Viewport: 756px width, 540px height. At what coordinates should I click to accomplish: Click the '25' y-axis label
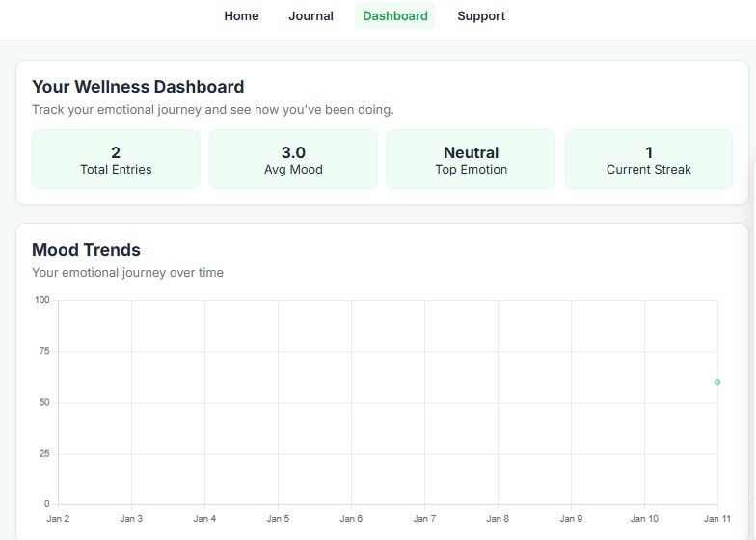click(44, 453)
